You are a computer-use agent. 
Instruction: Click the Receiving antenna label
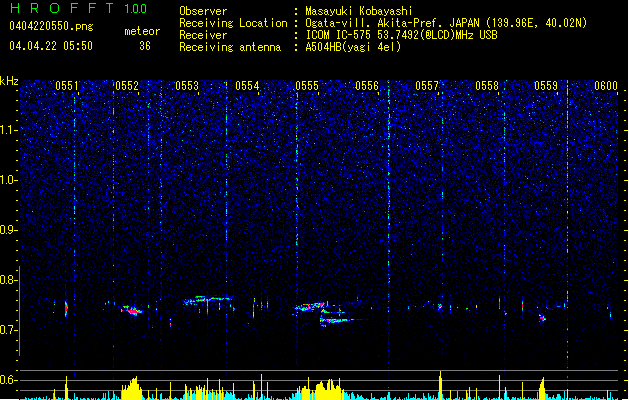(x=230, y=47)
